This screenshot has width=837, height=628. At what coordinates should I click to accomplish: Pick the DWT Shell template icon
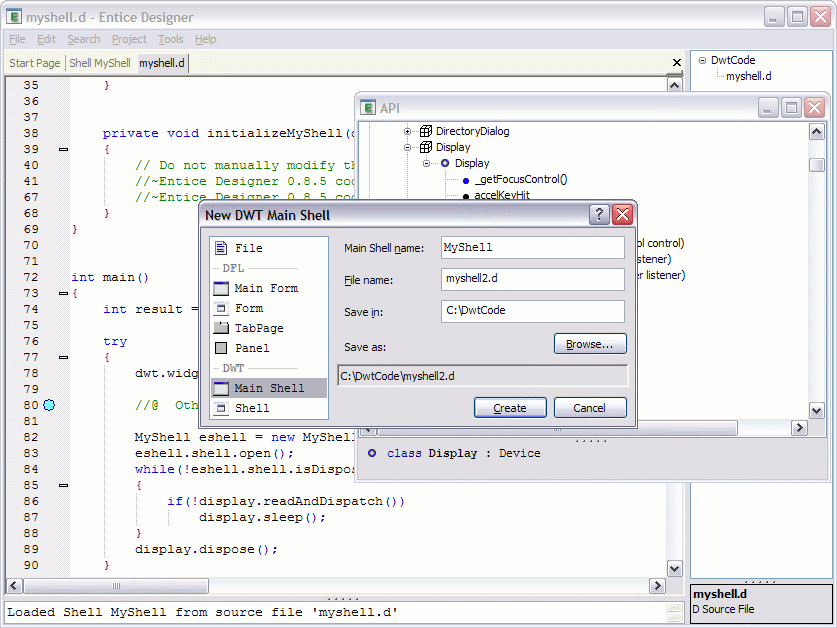pos(220,408)
